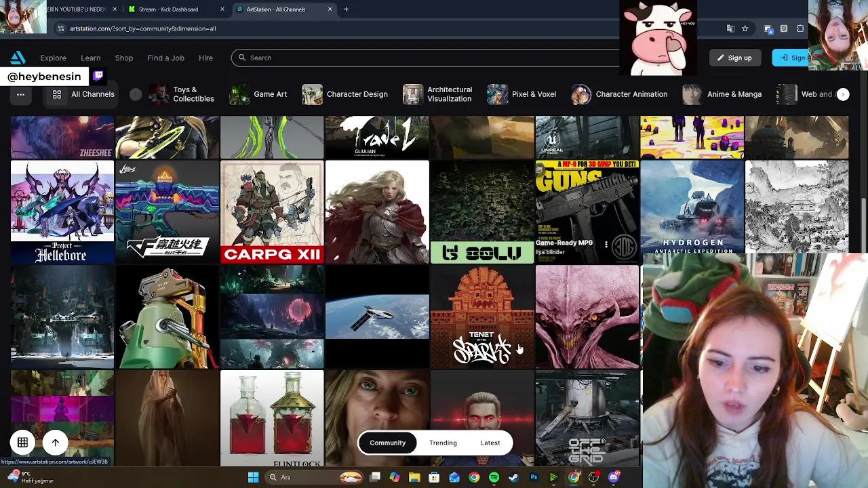Screen dimensions: 868x488
Task: Open the grid layout options button
Action: coord(22,443)
